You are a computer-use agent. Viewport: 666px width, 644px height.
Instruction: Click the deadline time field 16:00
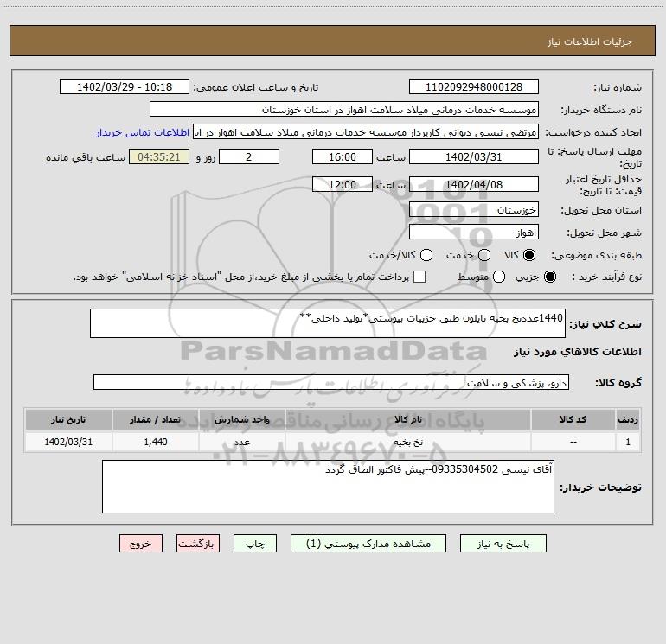[x=343, y=156]
